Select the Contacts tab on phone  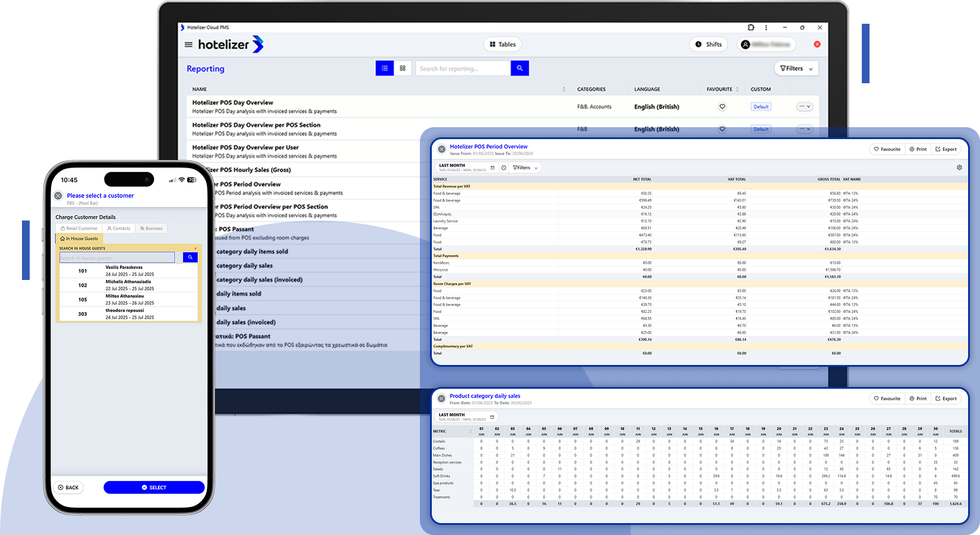(119, 228)
